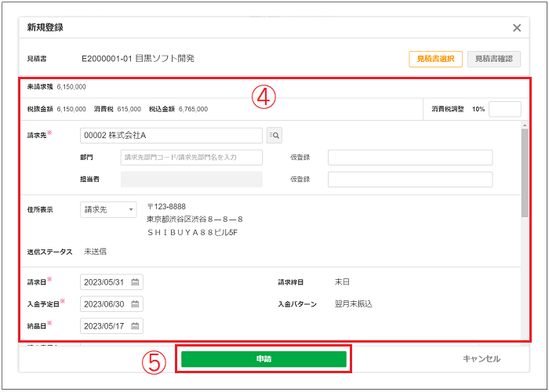This screenshot has width=549, height=392.
Task: Focus the 部門 code/name input field
Action: point(191,158)
